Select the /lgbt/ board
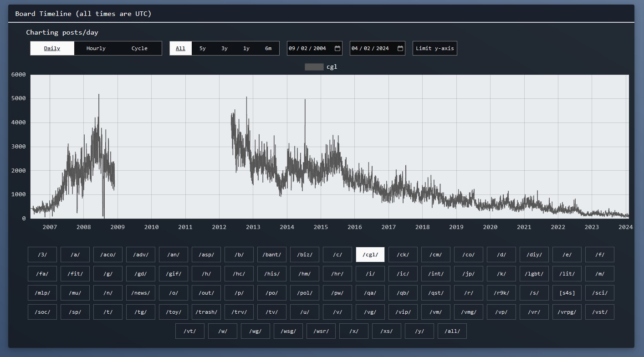The image size is (644, 357). (534, 274)
